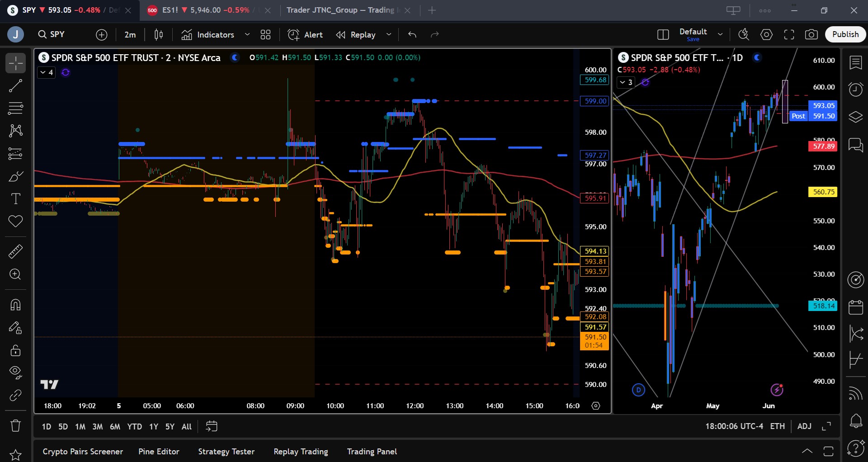Publish the chart idea
This screenshot has width=868, height=462.
(845, 34)
